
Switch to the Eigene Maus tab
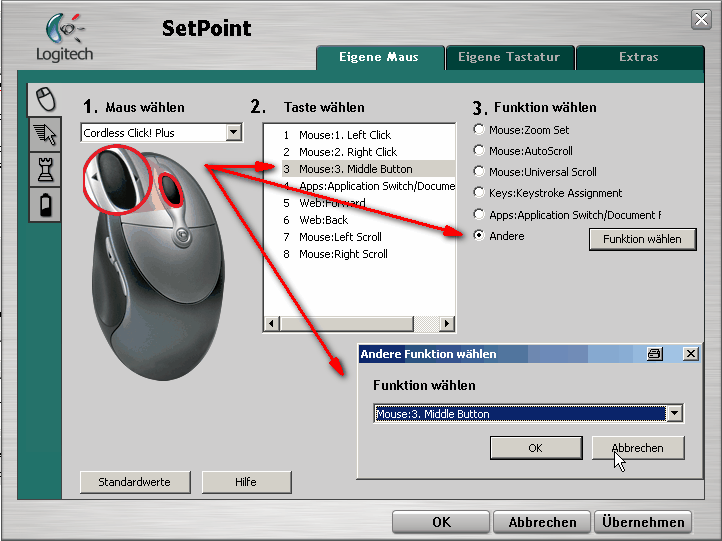pyautogui.click(x=378, y=57)
